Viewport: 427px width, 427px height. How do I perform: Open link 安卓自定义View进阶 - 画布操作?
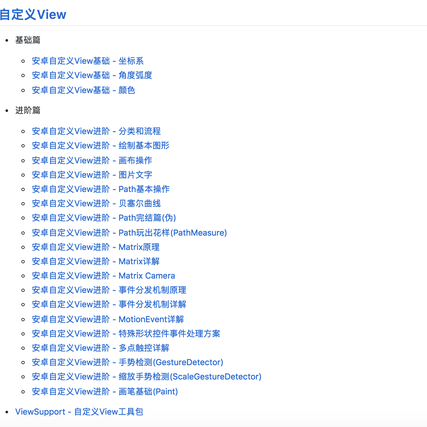click(x=92, y=160)
